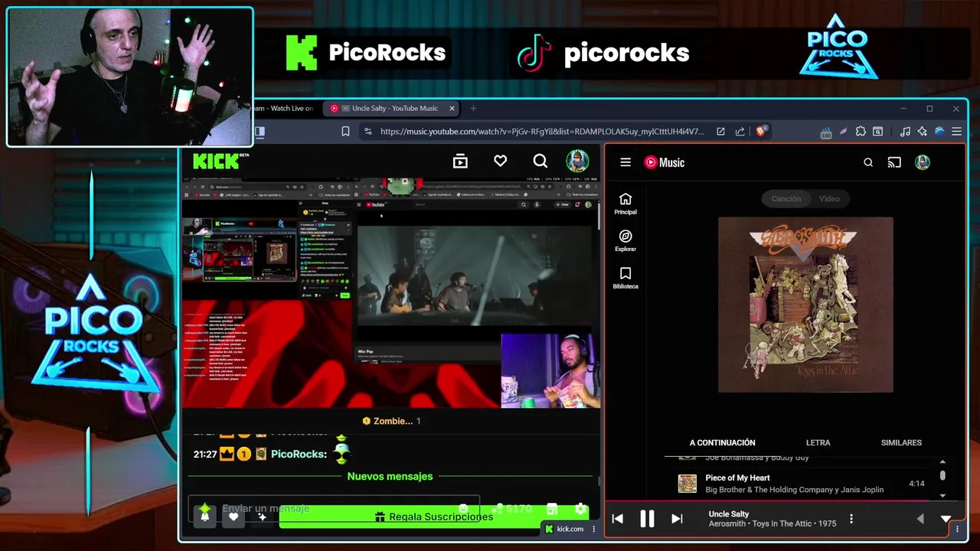Viewport: 980px width, 551px height.
Task: Click the embedded Kick stream video
Action: click(391, 293)
